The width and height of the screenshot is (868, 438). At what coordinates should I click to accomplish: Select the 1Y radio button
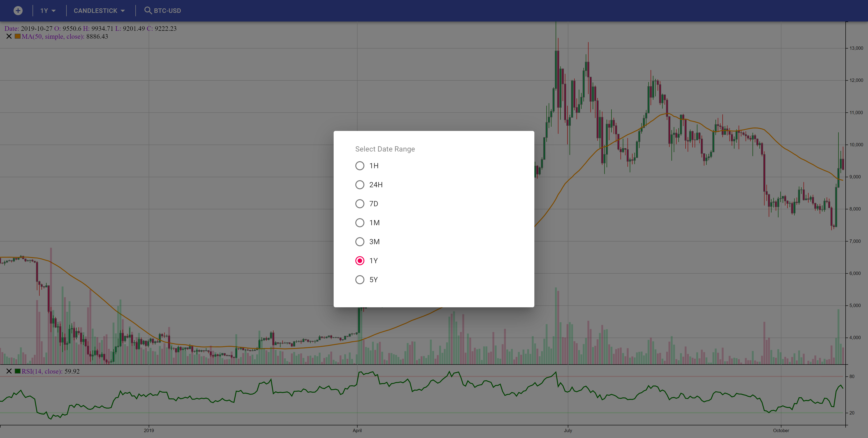360,261
